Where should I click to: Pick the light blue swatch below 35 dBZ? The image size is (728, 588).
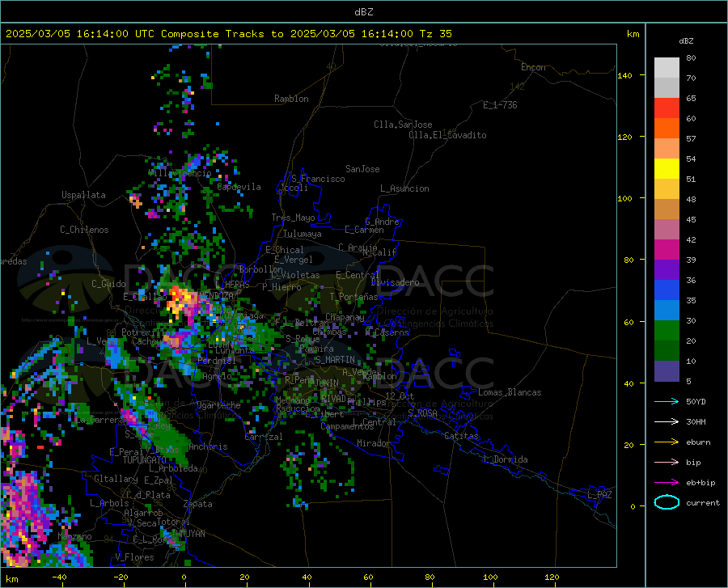pyautogui.click(x=667, y=311)
